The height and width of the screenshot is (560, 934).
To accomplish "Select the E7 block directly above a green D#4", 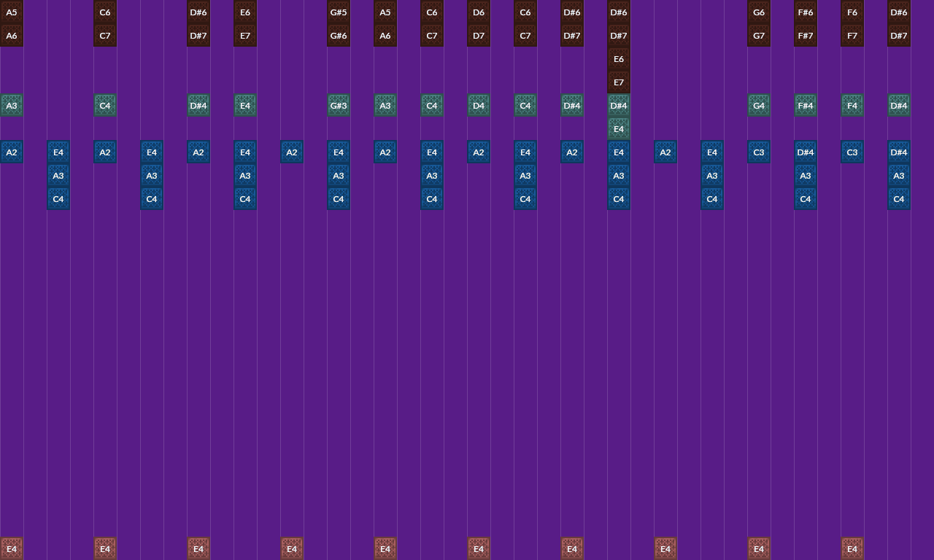I will 619,82.
